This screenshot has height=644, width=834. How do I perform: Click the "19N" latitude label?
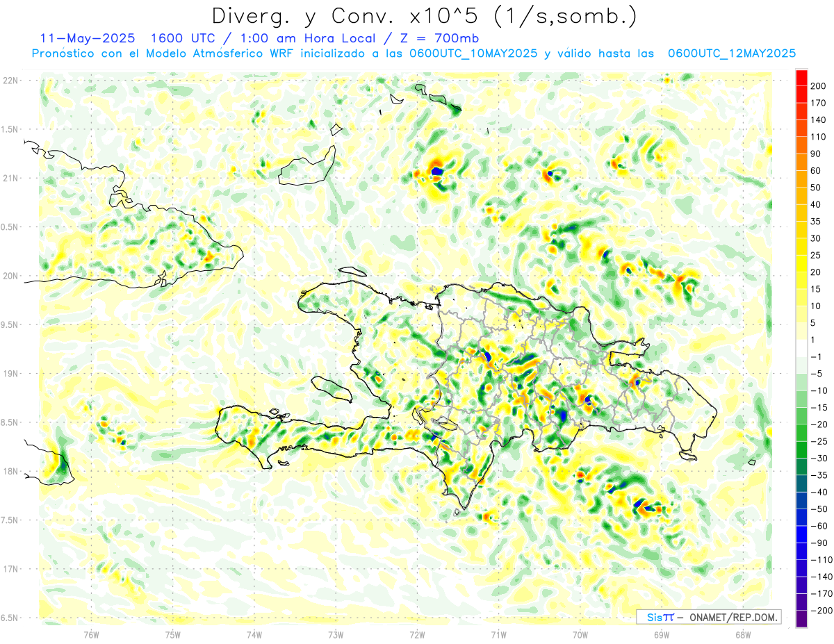pyautogui.click(x=11, y=374)
